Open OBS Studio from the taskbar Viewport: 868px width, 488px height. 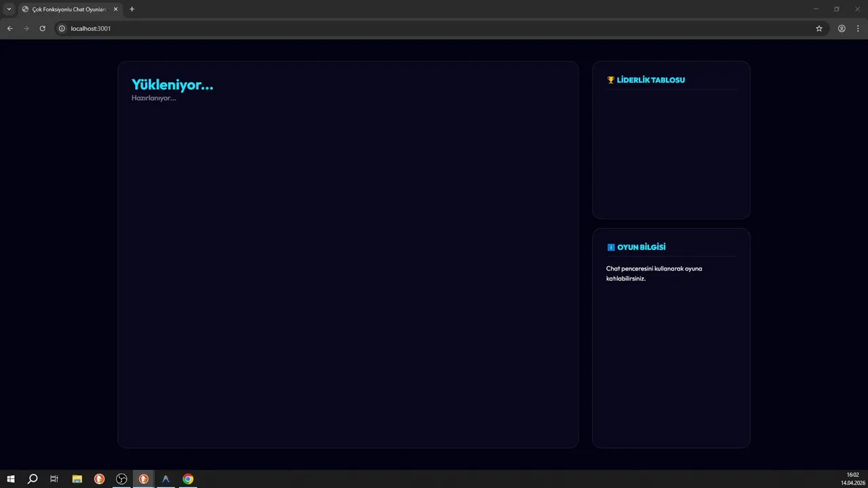(121, 479)
